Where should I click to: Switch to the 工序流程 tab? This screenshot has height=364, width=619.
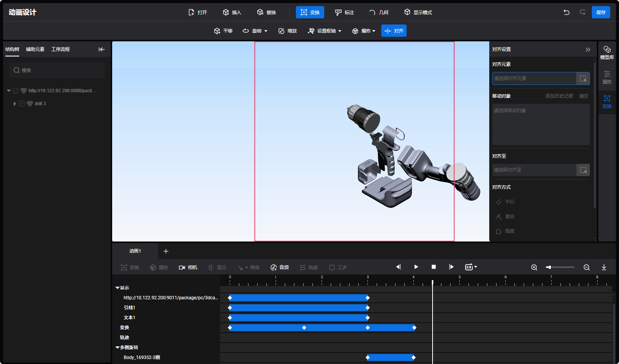[x=60, y=49]
